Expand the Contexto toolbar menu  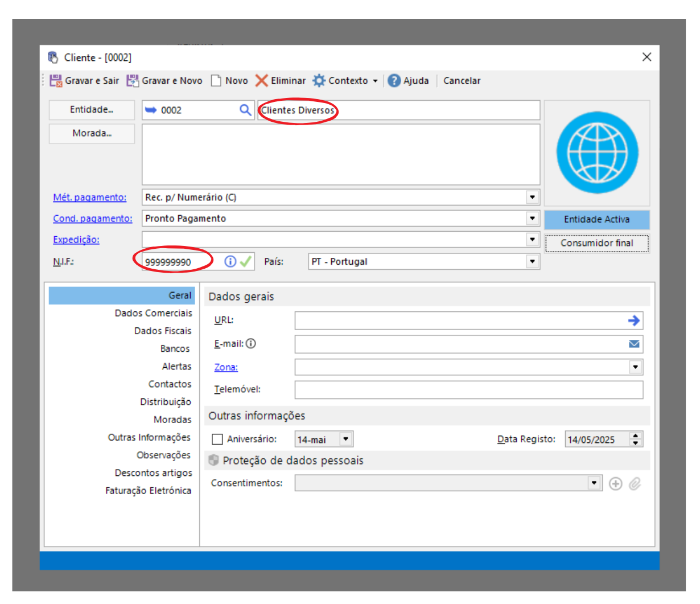(375, 81)
